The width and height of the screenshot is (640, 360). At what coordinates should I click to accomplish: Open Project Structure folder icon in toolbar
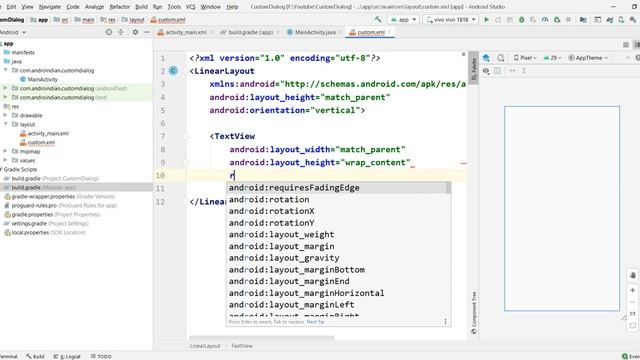coord(583,20)
